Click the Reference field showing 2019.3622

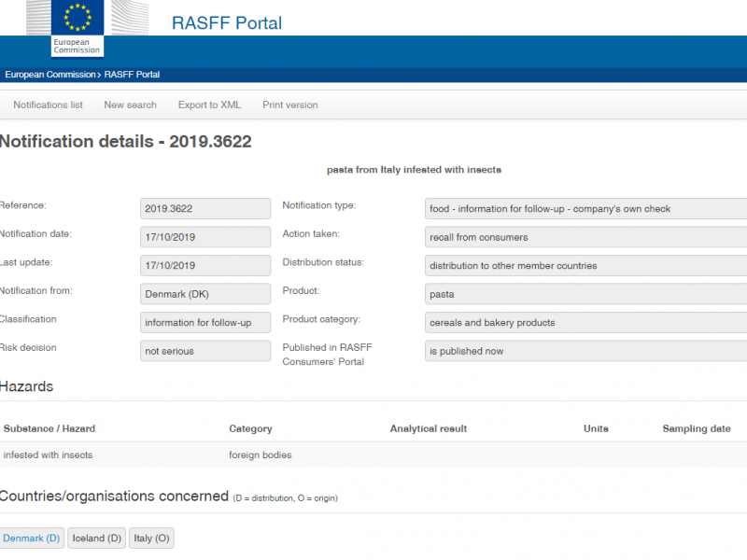click(205, 208)
